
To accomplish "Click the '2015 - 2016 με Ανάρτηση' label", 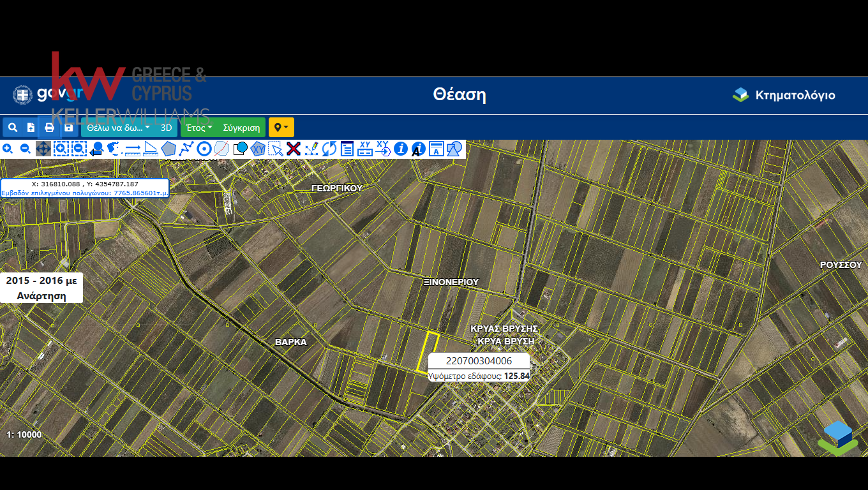I will pyautogui.click(x=41, y=288).
